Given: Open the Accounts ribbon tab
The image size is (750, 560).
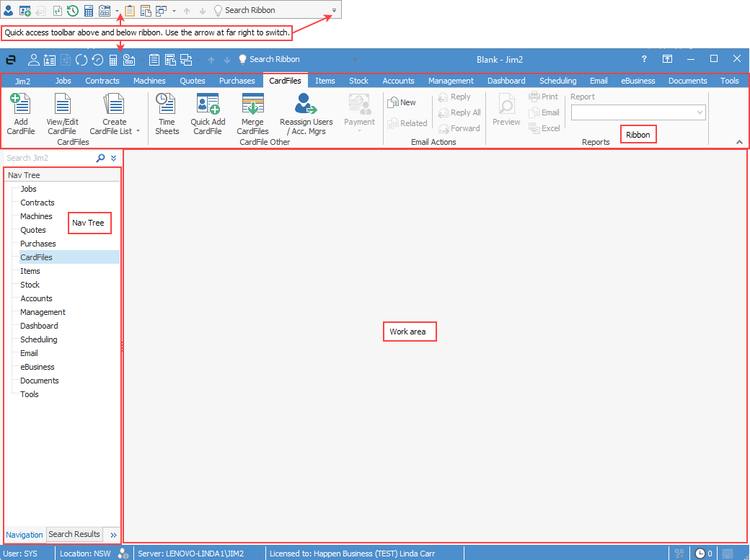Looking at the screenshot, I should pos(398,81).
